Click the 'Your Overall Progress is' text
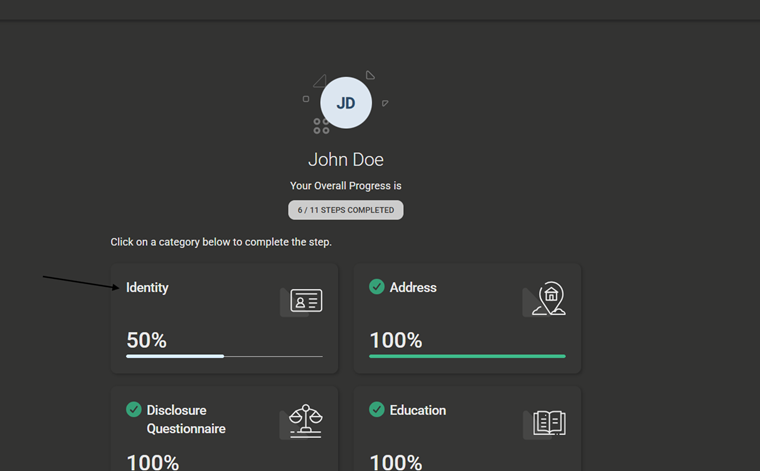The height and width of the screenshot is (471, 760). [x=346, y=186]
